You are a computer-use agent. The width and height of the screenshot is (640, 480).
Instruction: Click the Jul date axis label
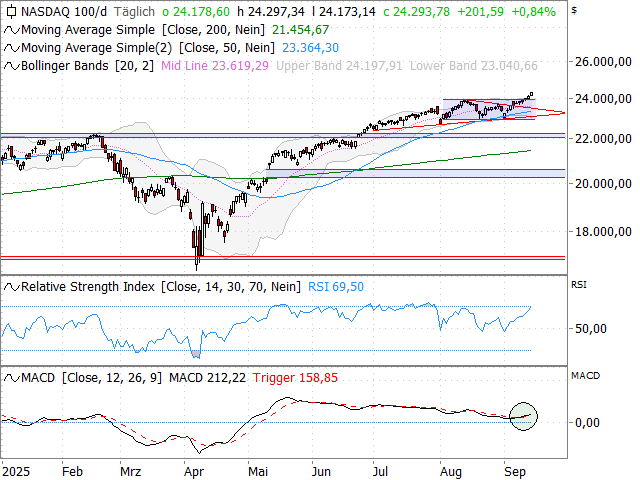380,471
